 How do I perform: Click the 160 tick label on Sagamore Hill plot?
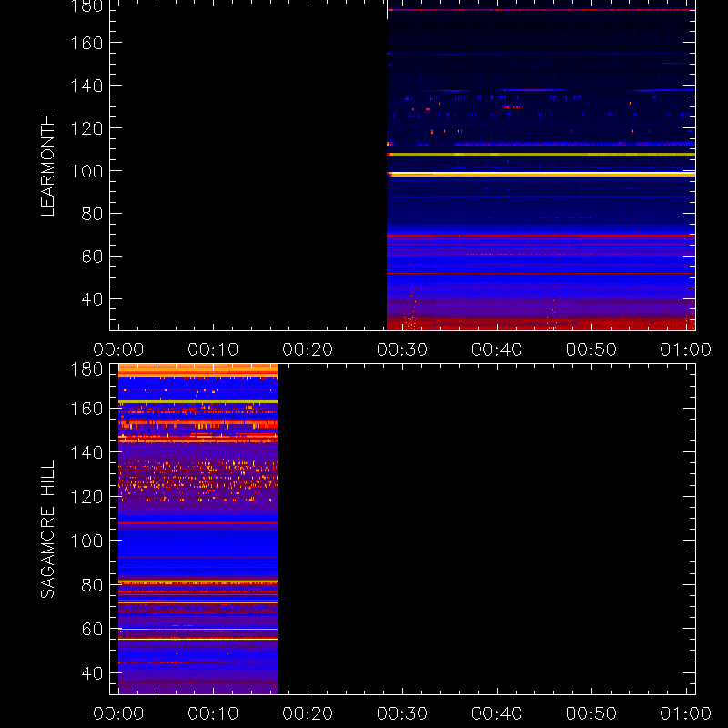[86, 409]
